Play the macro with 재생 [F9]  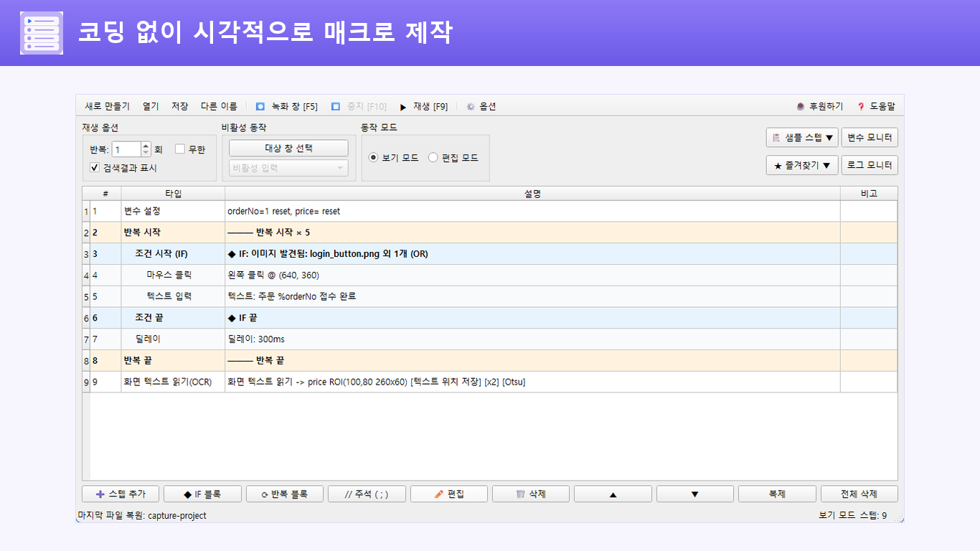tap(424, 106)
